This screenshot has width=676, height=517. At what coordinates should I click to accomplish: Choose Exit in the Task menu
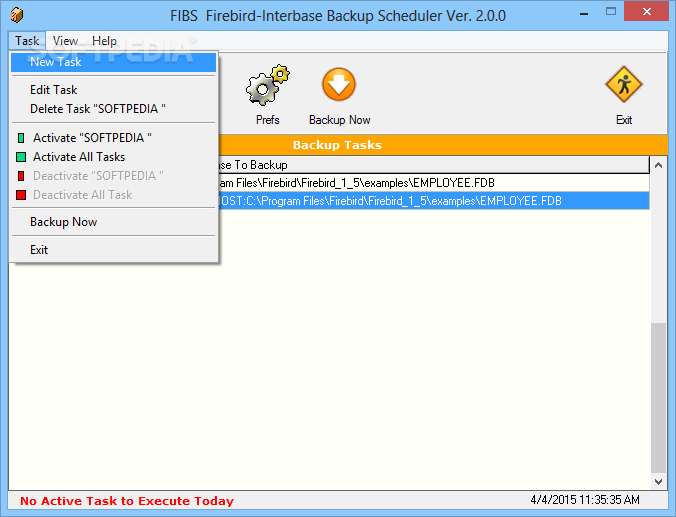click(x=113, y=250)
